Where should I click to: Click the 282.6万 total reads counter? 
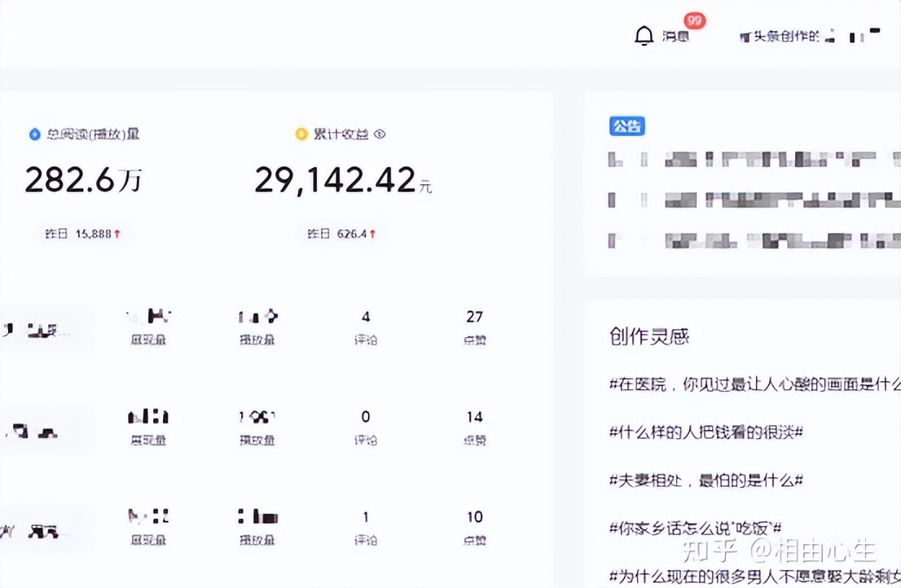(82, 180)
